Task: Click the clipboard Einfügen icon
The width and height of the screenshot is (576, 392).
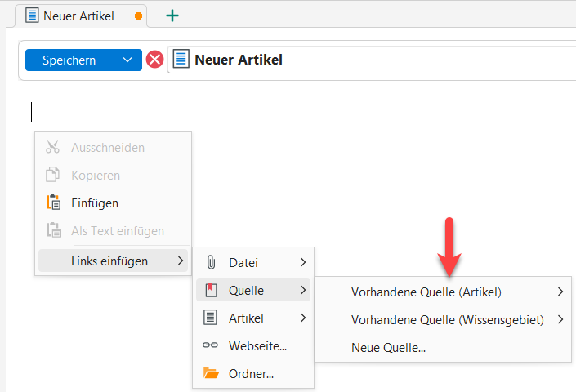Action: [x=53, y=203]
